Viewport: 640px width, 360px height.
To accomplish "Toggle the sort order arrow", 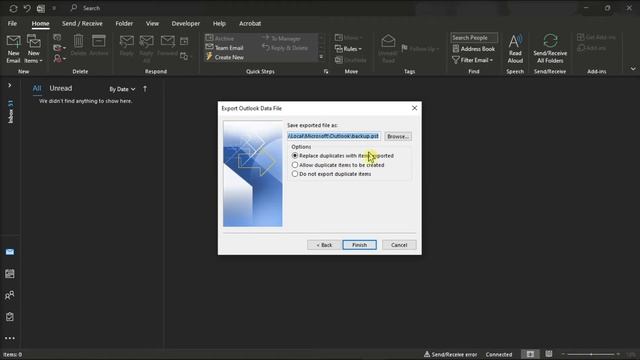I will (145, 89).
